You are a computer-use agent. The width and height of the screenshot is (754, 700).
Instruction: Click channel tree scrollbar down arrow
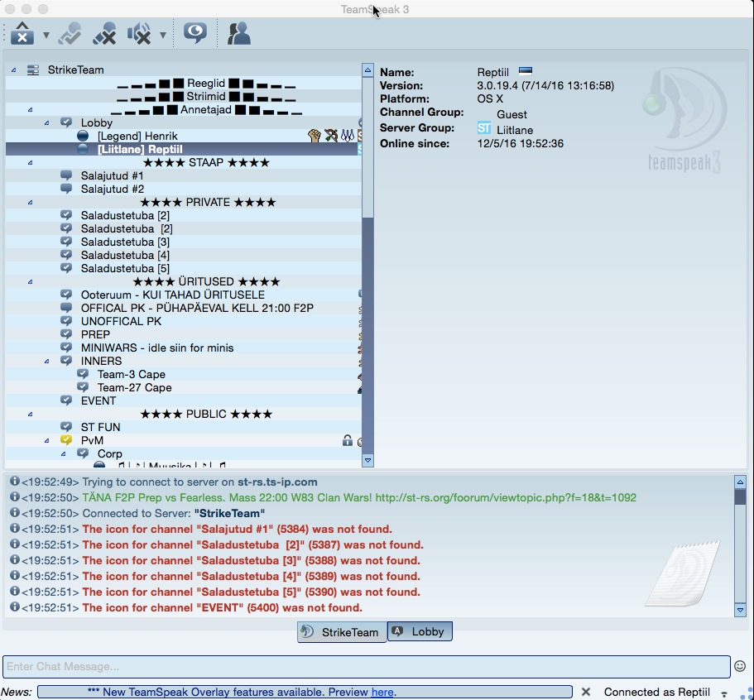[x=367, y=461]
